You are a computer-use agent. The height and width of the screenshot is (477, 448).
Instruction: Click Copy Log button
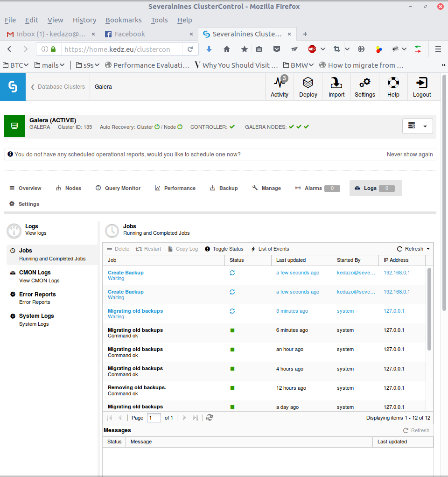pyautogui.click(x=183, y=249)
